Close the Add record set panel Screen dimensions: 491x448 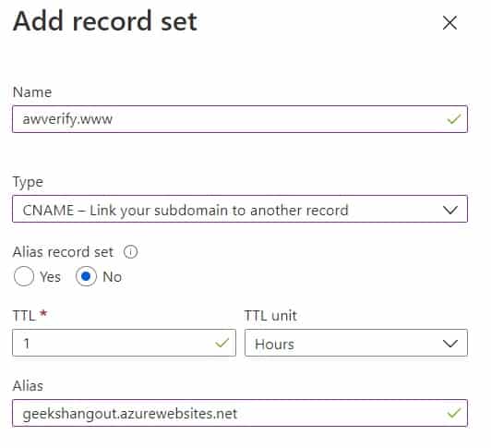[449, 23]
